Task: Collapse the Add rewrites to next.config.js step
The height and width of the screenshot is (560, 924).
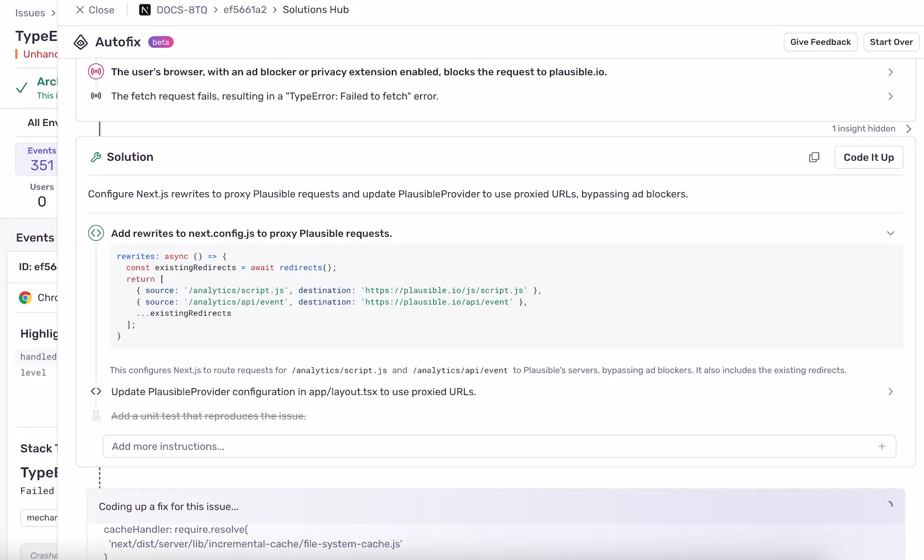Action: [890, 233]
